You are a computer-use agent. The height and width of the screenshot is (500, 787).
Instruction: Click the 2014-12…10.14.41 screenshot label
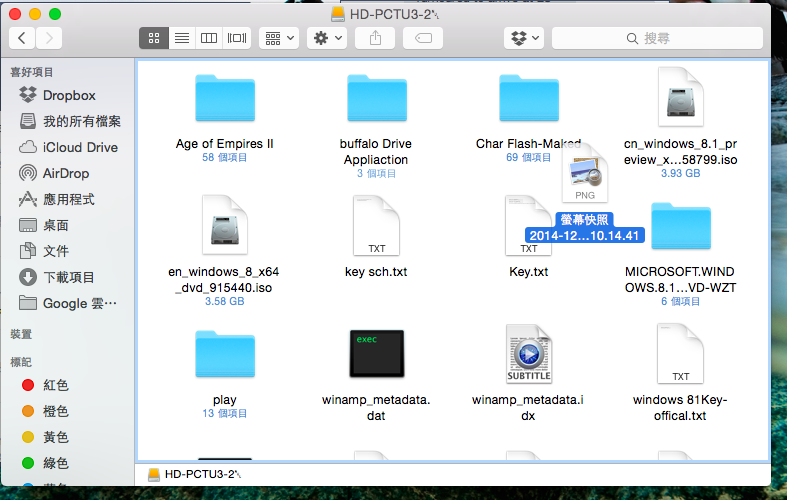585,235
